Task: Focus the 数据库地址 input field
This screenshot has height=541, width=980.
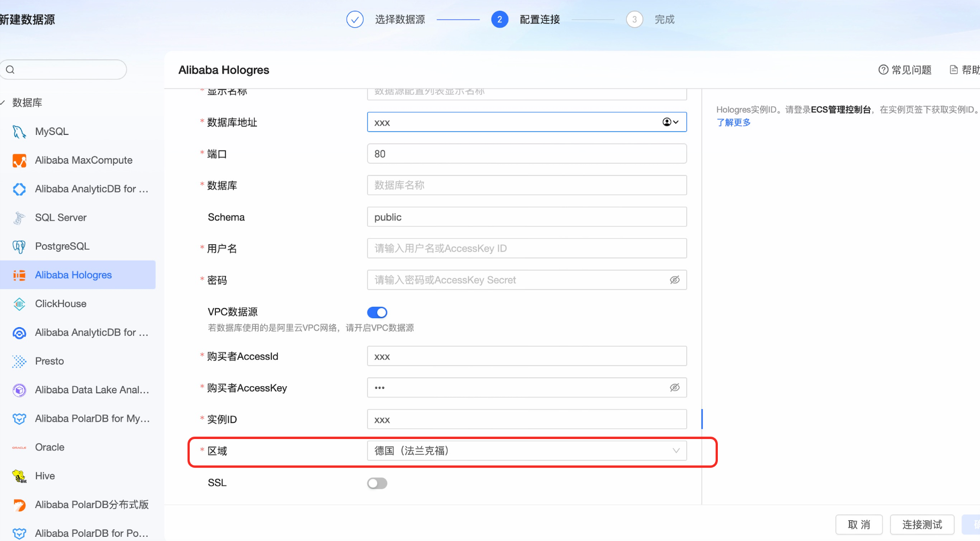Action: click(x=527, y=122)
